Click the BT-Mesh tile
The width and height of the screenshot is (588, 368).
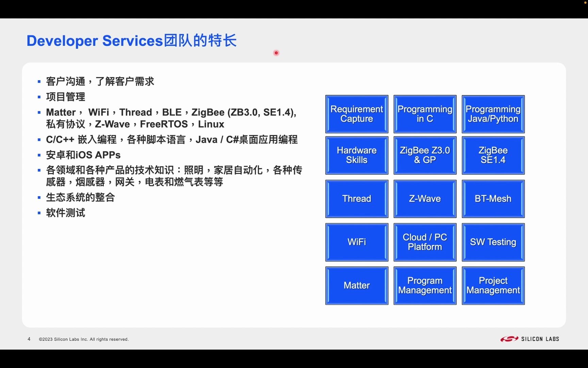(x=493, y=199)
